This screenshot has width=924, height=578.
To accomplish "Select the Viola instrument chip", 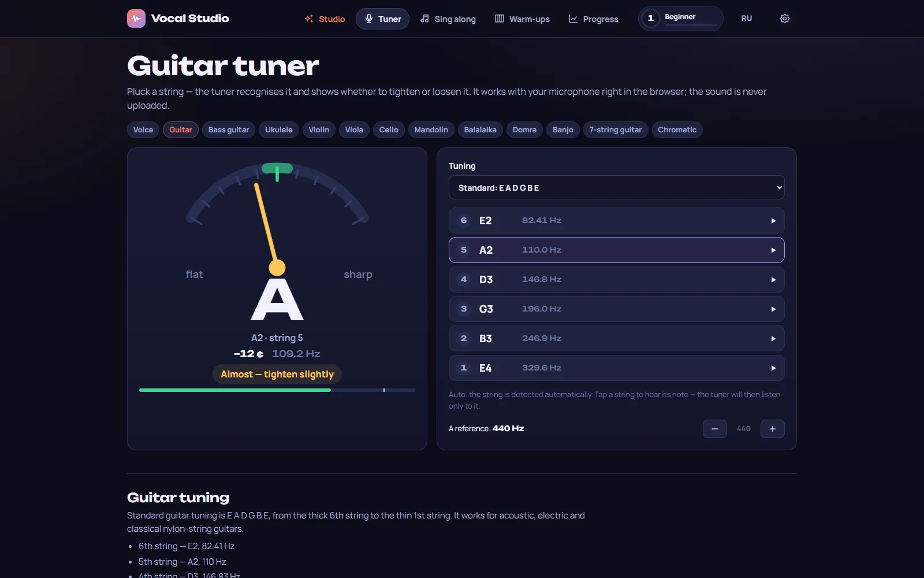I will 354,129.
